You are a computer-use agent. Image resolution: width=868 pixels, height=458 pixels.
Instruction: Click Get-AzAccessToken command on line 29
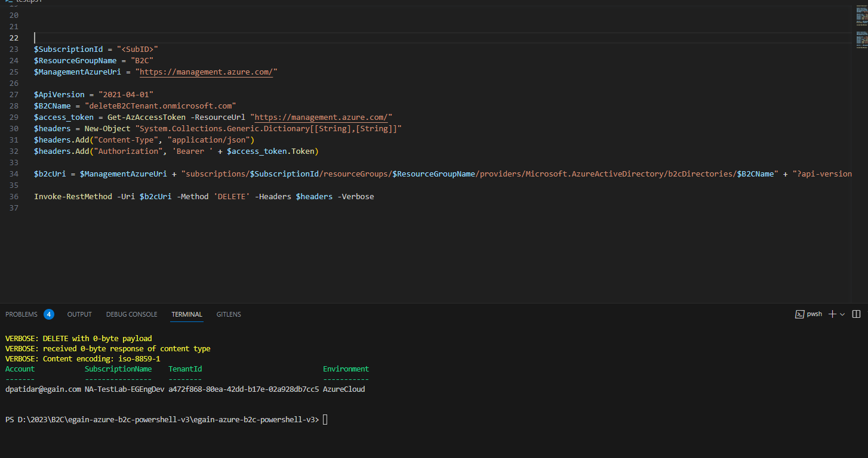(x=146, y=117)
